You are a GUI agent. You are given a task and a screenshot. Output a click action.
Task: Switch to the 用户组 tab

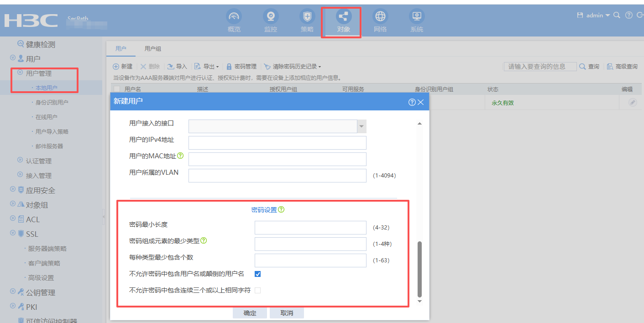coord(153,49)
